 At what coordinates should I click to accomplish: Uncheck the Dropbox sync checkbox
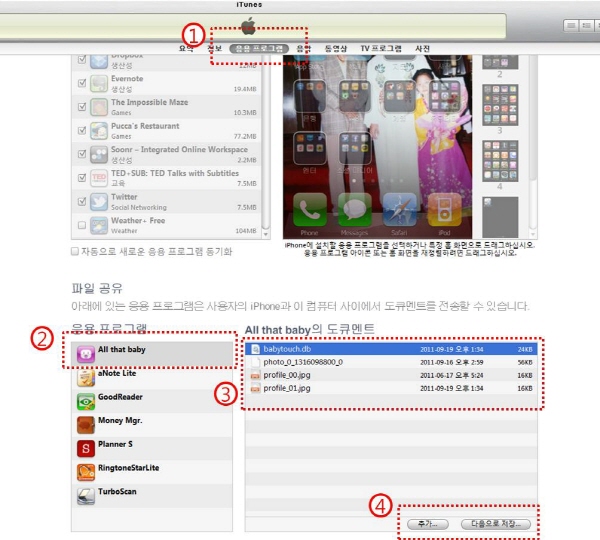(82, 59)
